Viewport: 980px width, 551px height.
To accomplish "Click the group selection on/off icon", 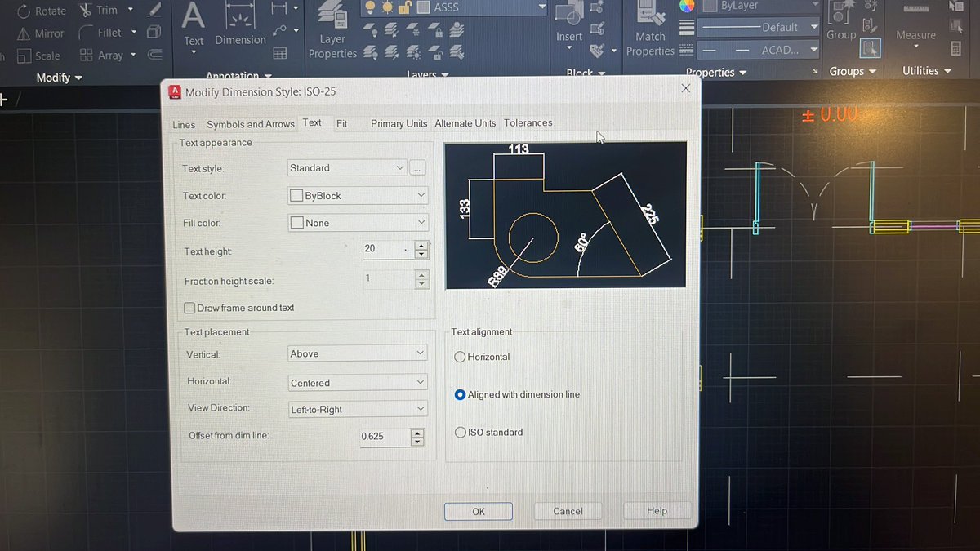I will coord(871,48).
